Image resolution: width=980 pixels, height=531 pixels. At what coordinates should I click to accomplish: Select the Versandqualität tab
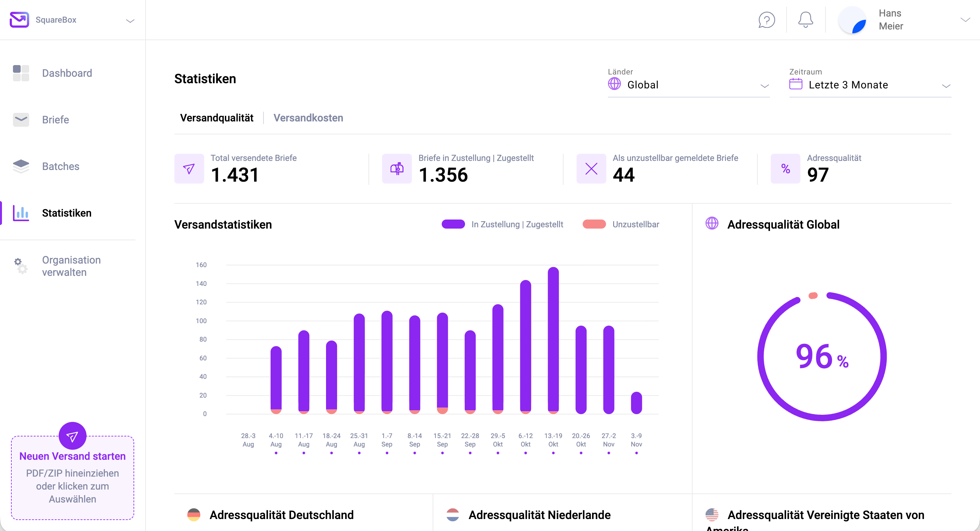217,118
